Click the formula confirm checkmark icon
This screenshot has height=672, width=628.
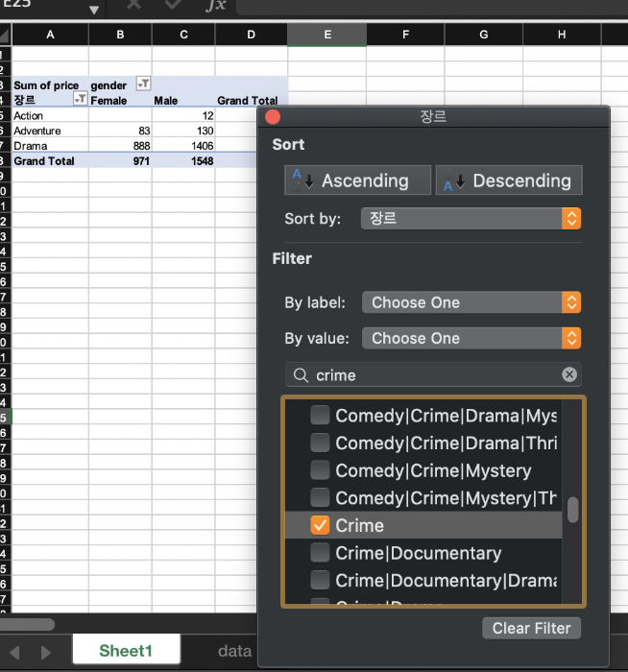point(173,4)
